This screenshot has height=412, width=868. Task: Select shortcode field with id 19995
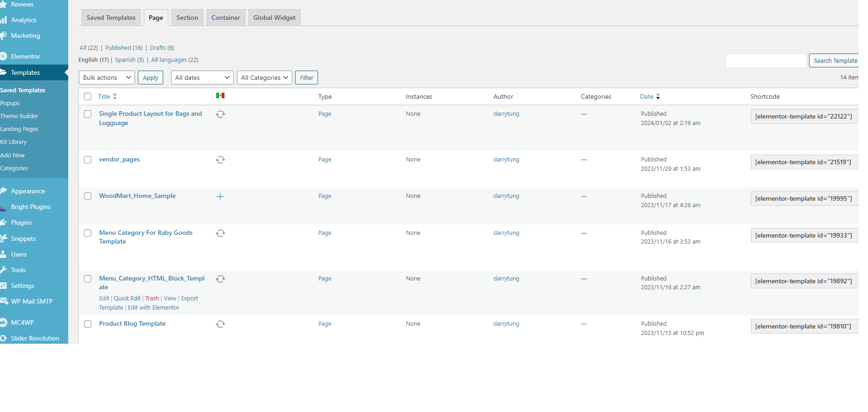pos(805,198)
